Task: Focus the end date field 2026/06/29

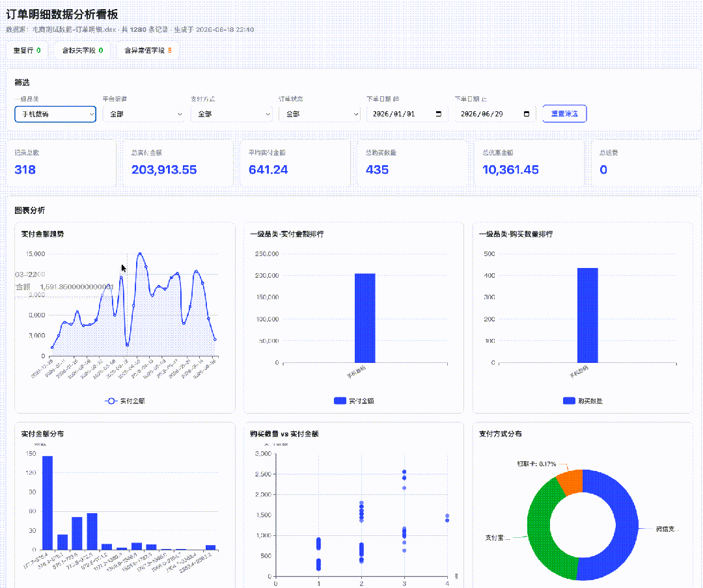Action: (495, 114)
